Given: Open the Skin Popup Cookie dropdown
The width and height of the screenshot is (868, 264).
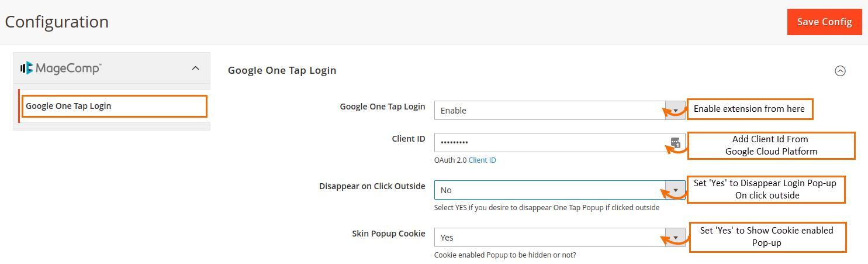Looking at the screenshot, I should (559, 237).
